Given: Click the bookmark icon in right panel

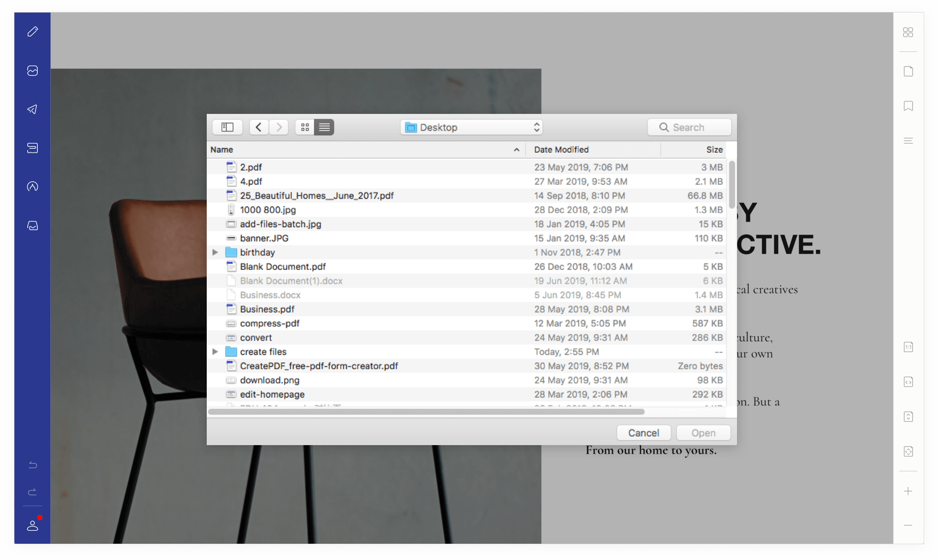Looking at the screenshot, I should (x=908, y=106).
